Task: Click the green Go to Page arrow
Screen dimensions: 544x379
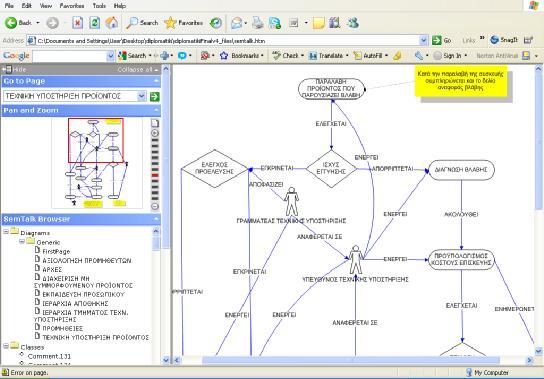Action: (x=155, y=96)
